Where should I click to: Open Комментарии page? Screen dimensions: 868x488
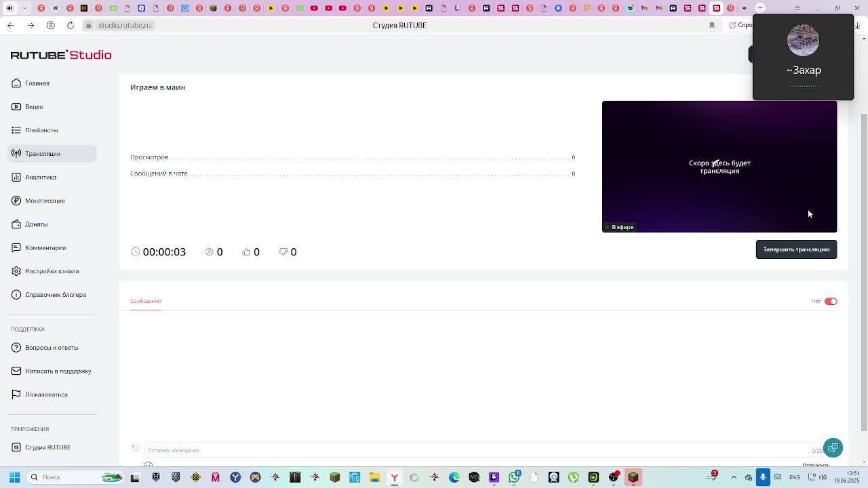click(45, 247)
